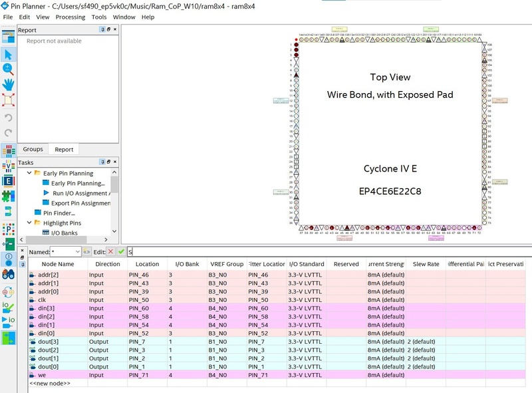Click the blue E edges icon
Image resolution: width=532 pixels, height=393 pixels.
pyautogui.click(x=9, y=181)
